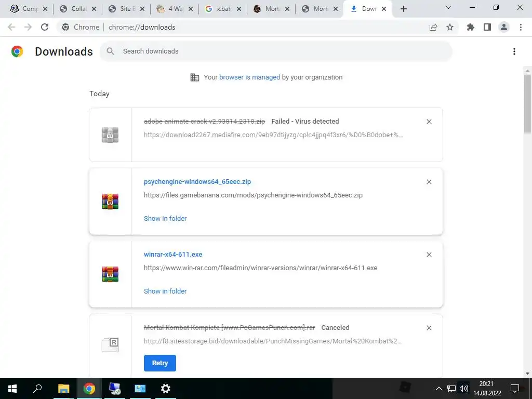
Task: Click the page vertical scrollbar thumb
Action: coord(527,103)
